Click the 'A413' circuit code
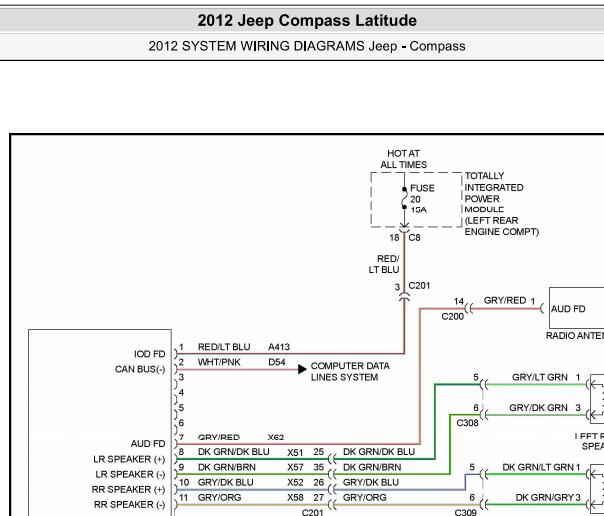The height and width of the screenshot is (516, 604). tap(279, 347)
